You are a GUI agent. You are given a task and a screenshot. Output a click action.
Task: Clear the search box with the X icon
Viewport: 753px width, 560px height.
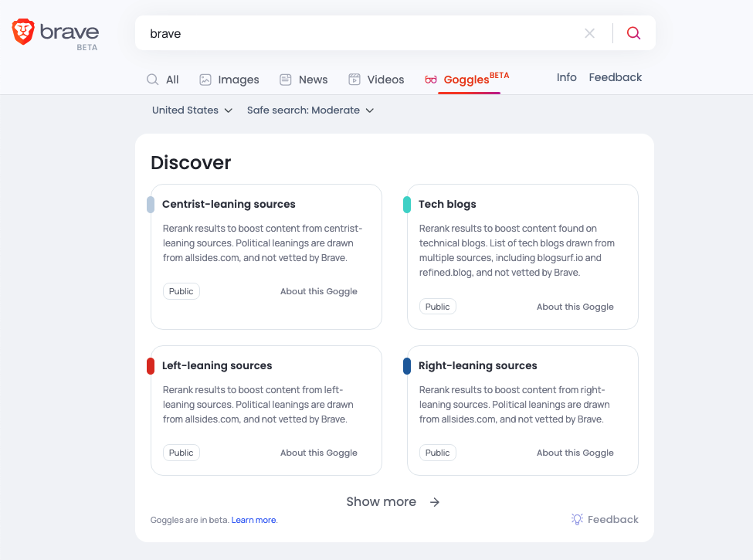(589, 33)
